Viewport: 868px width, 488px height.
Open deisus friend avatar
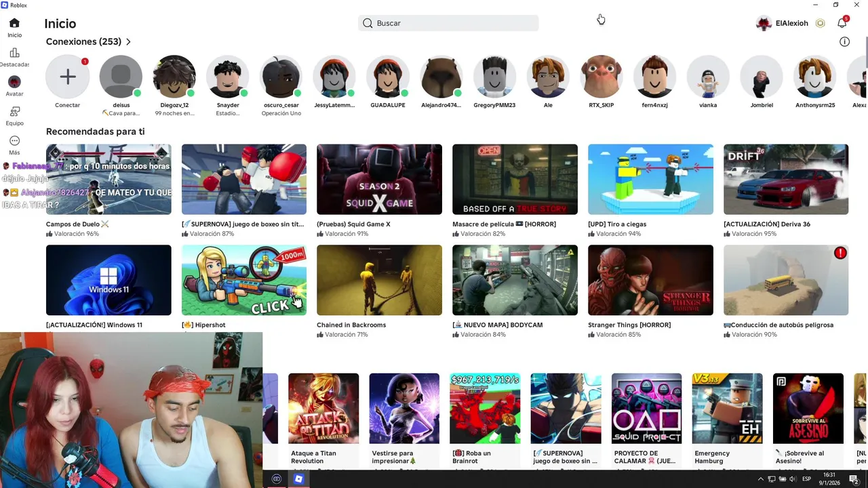pyautogui.click(x=121, y=77)
